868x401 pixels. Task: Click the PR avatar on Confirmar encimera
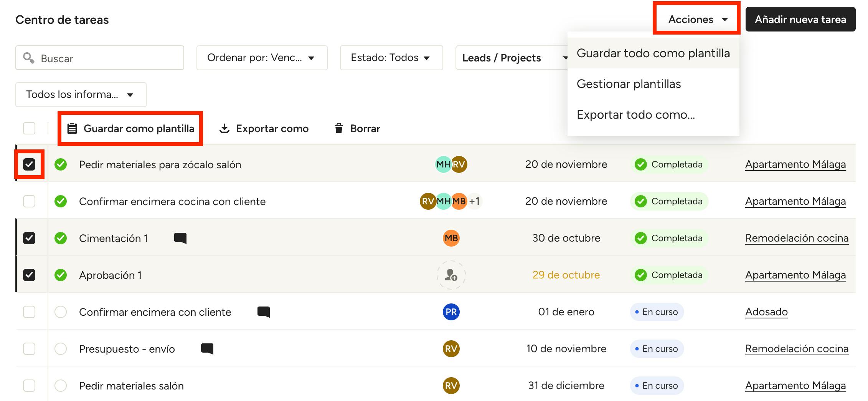click(451, 312)
